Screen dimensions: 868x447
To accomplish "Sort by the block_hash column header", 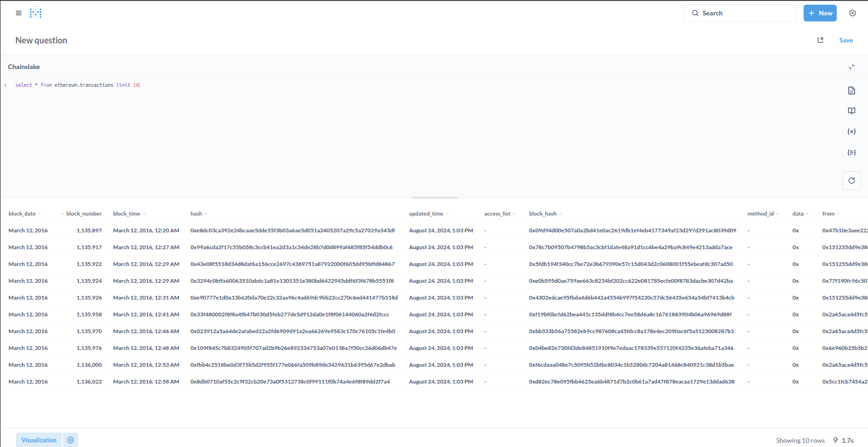I will coord(543,214).
